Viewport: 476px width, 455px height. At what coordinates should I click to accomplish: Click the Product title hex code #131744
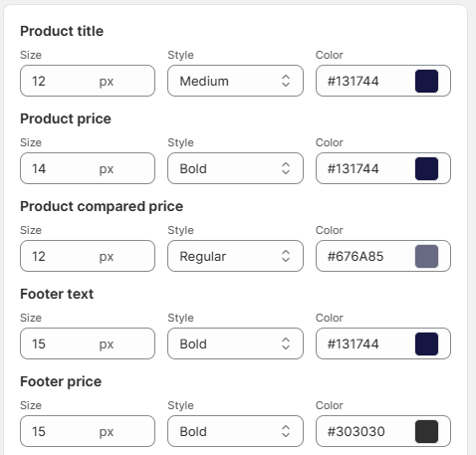[353, 81]
